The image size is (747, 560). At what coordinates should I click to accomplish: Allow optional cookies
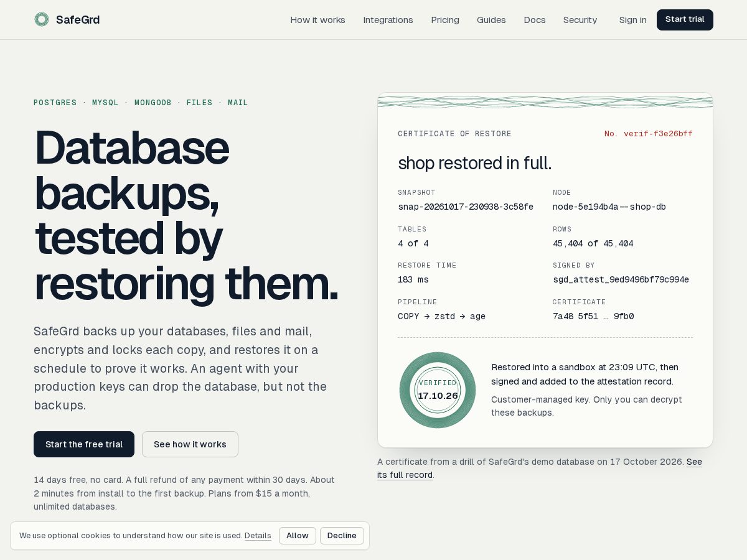(298, 536)
